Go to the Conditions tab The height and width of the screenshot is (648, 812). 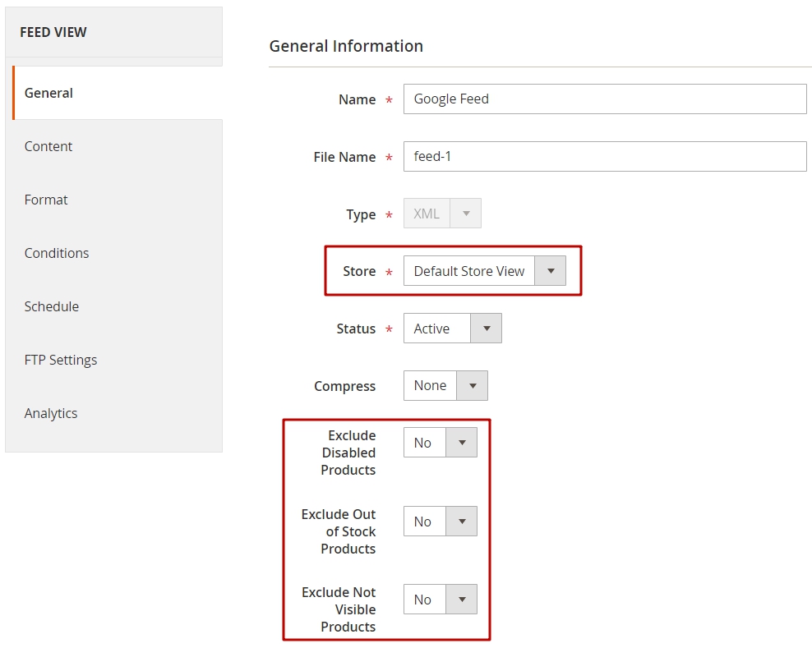click(x=114, y=253)
